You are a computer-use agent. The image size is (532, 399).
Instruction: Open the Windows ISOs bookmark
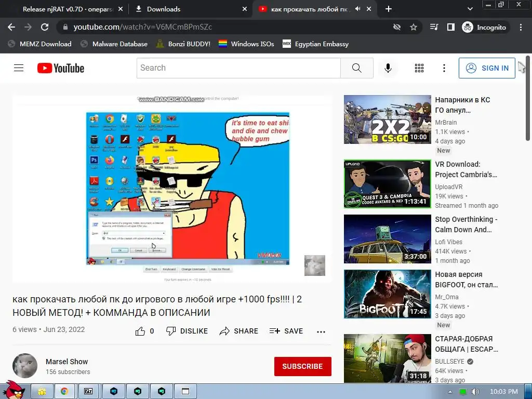coord(246,44)
